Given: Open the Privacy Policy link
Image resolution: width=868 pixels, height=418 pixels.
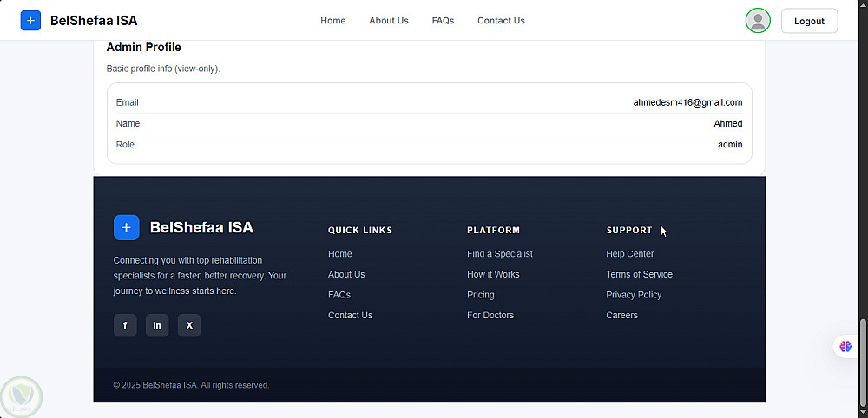Looking at the screenshot, I should pos(634,295).
